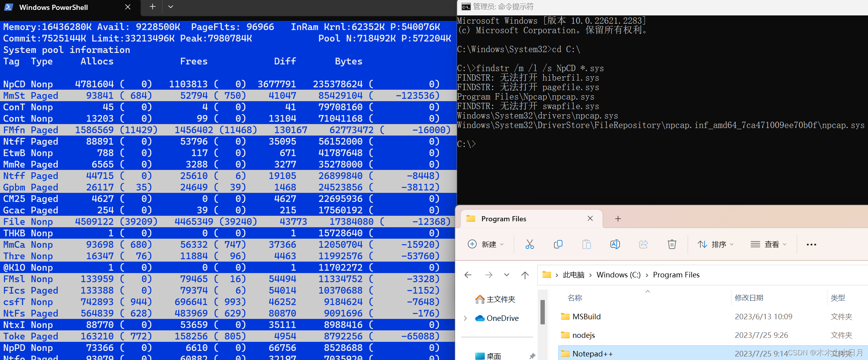Click the Command Prompt title bar icon
Image resolution: width=868 pixels, height=360 pixels.
tap(466, 7)
